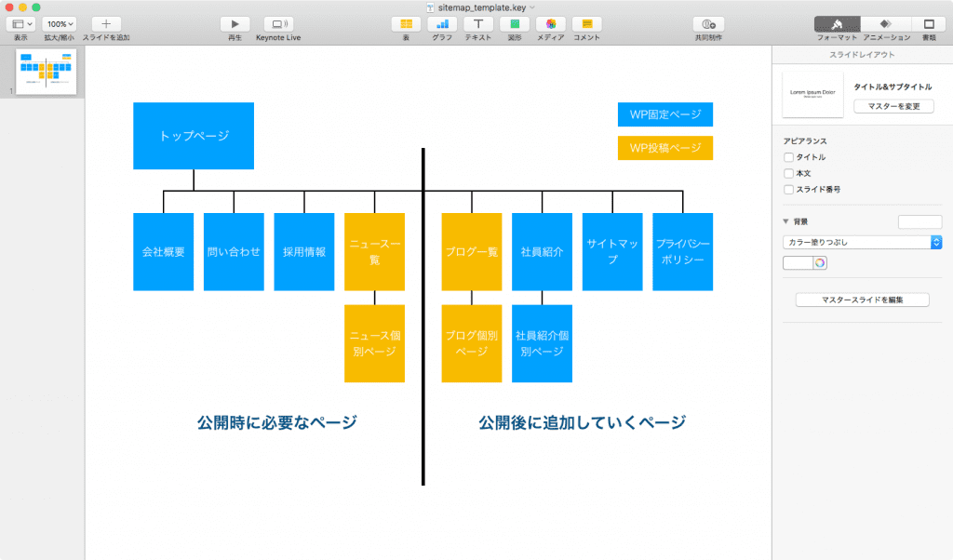Enable the タイトル checkbox
This screenshot has width=953, height=560.
[x=789, y=157]
